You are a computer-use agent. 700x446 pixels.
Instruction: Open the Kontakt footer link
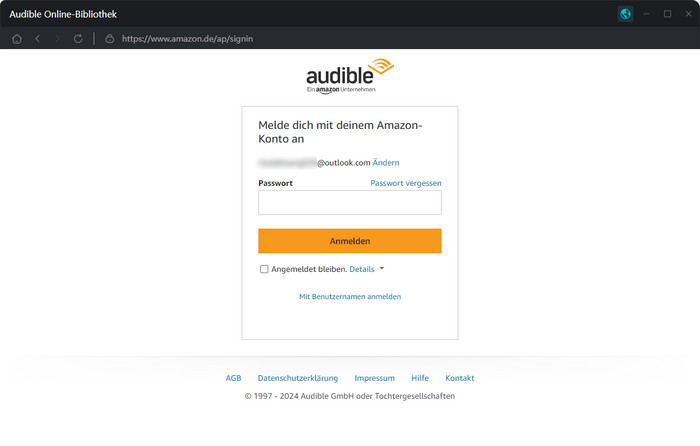click(460, 378)
